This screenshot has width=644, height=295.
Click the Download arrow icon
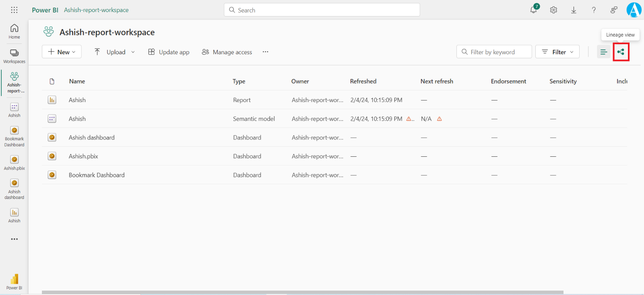click(574, 10)
